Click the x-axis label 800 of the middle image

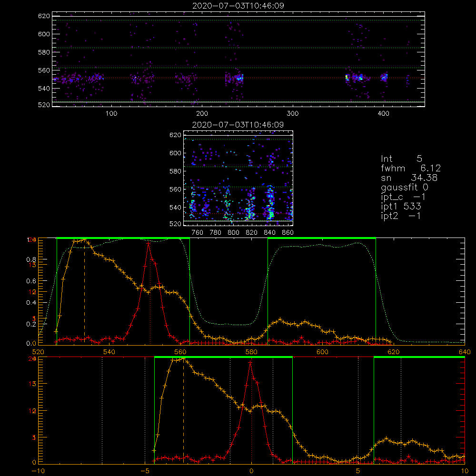click(x=233, y=233)
